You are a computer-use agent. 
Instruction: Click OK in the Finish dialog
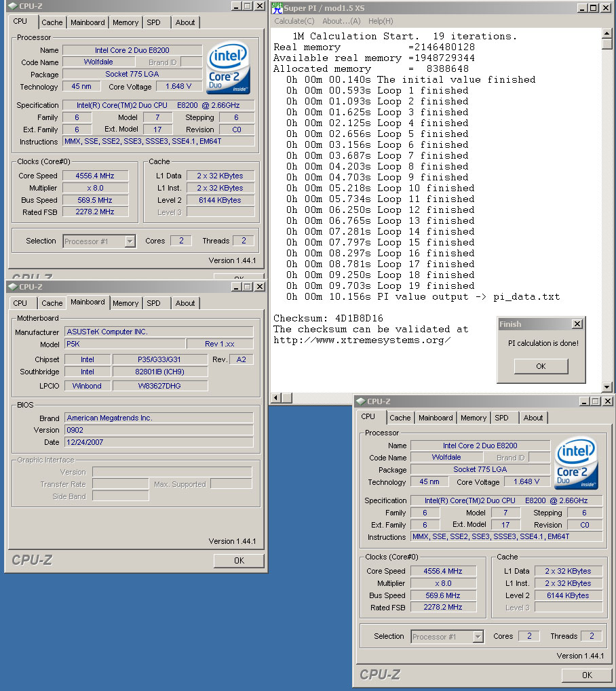[x=541, y=366]
